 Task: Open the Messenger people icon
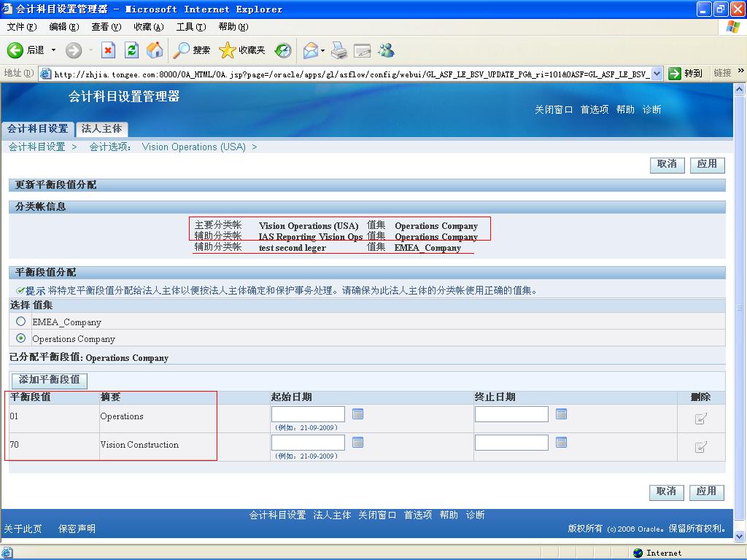point(386,50)
